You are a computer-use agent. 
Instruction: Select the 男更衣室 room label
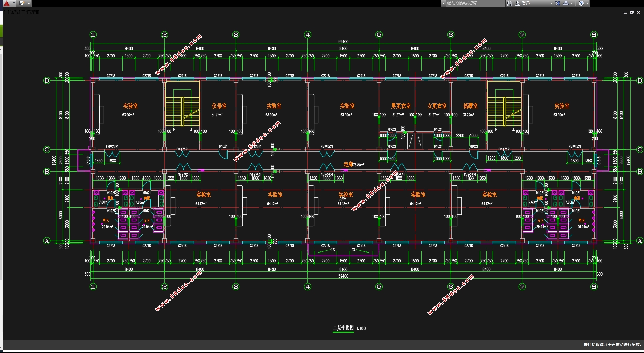(401, 106)
